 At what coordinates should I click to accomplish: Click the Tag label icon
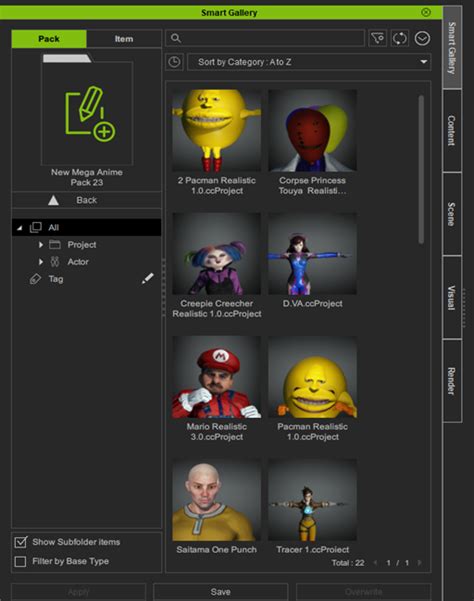tap(35, 279)
